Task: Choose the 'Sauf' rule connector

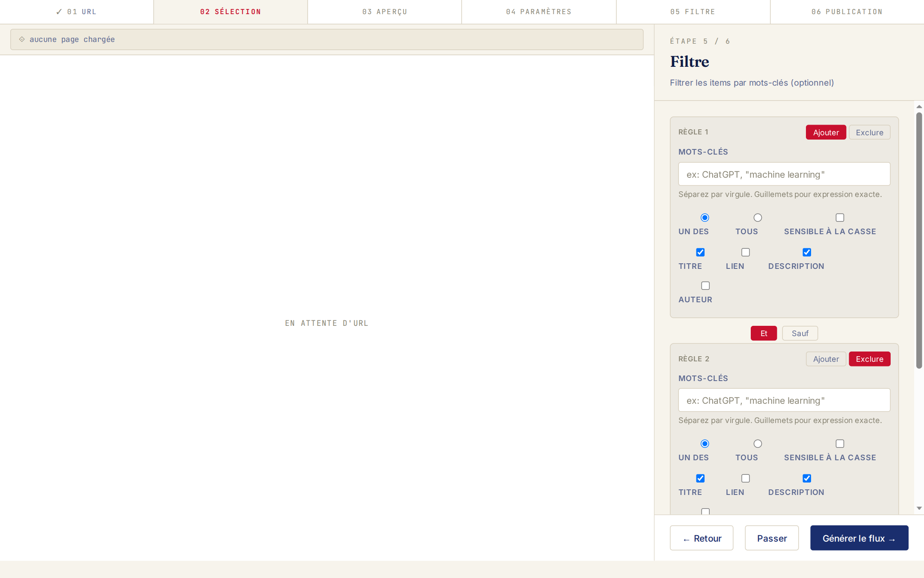Action: coord(800,333)
